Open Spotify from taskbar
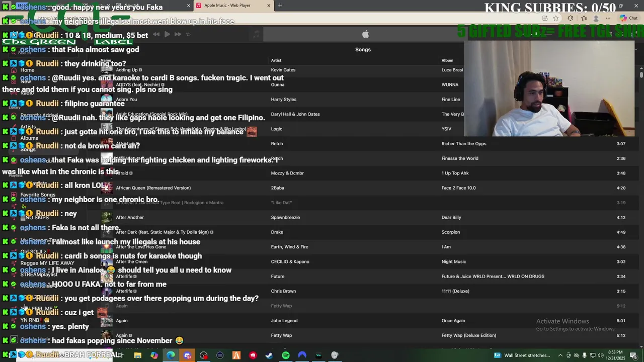644x362 pixels. (286, 355)
